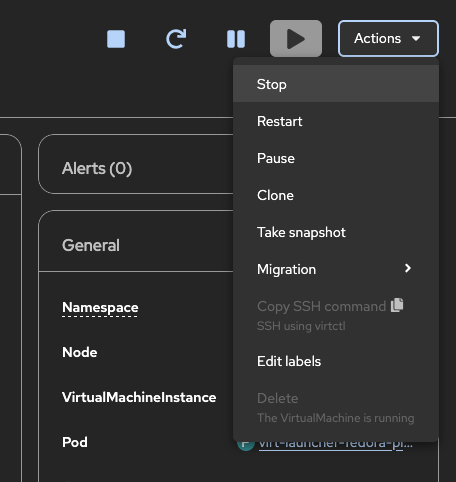Select Take snapshot menu entry
Viewport: 456px width, 482px height.
click(336, 232)
